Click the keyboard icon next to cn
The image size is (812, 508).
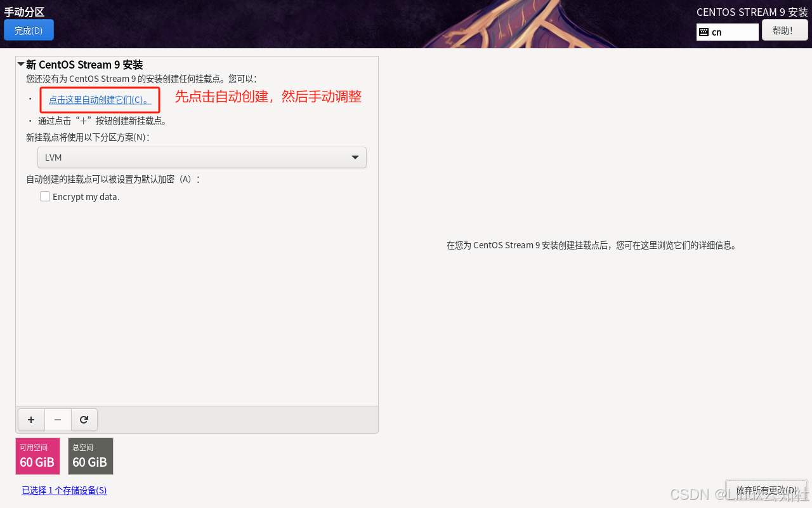[x=705, y=31]
